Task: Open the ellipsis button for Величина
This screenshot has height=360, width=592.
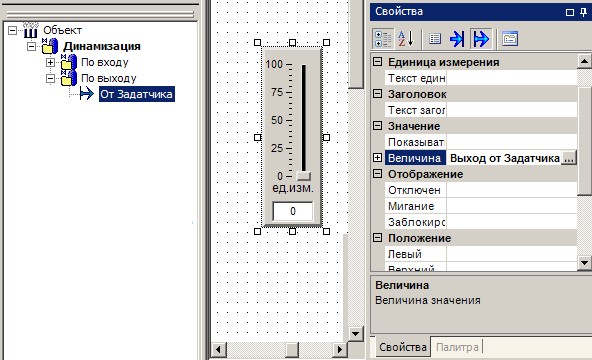Action: pyautogui.click(x=569, y=158)
